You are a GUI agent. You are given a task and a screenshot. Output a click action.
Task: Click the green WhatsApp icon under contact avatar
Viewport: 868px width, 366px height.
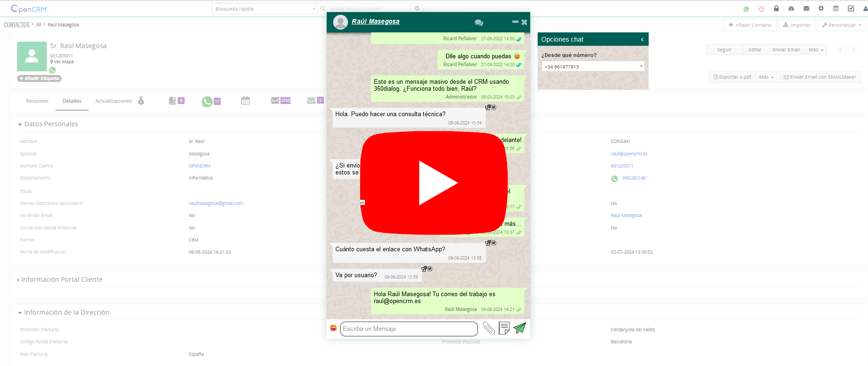tap(52, 70)
